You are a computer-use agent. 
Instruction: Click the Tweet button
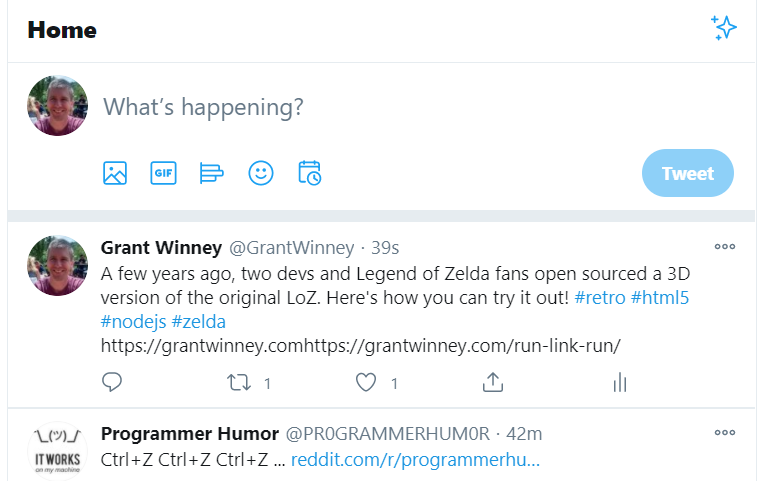point(687,173)
